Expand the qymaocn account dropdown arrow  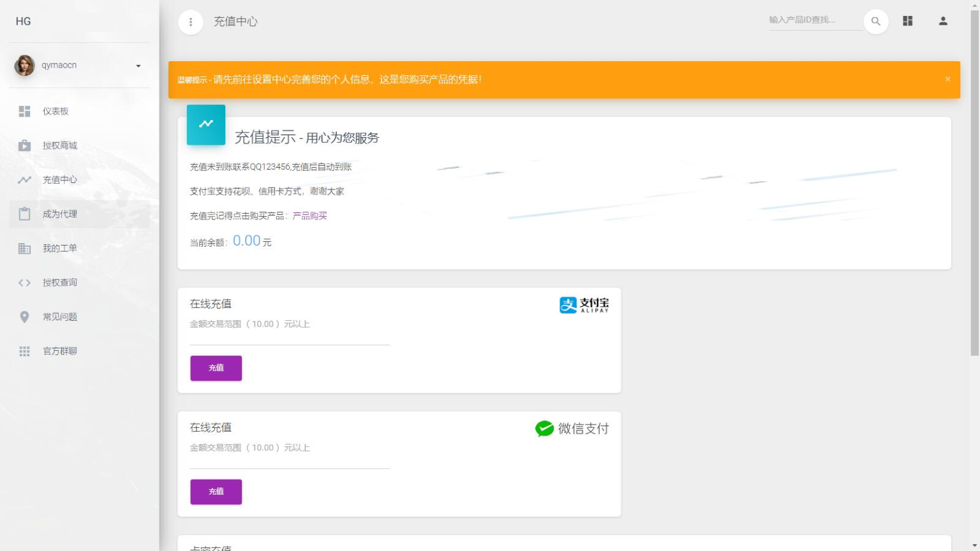click(138, 65)
